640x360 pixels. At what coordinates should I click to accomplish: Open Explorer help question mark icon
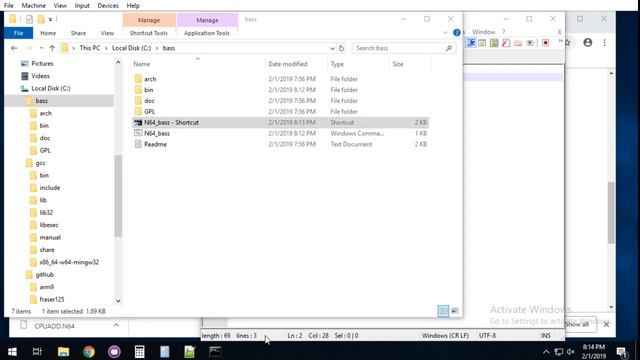(457, 33)
